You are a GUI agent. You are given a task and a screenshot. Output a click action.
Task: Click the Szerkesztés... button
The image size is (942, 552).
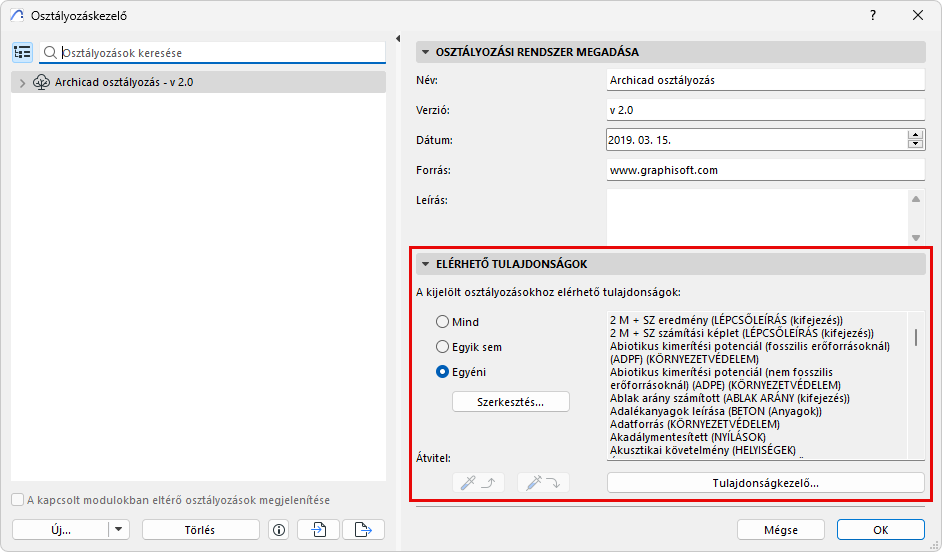coord(511,402)
